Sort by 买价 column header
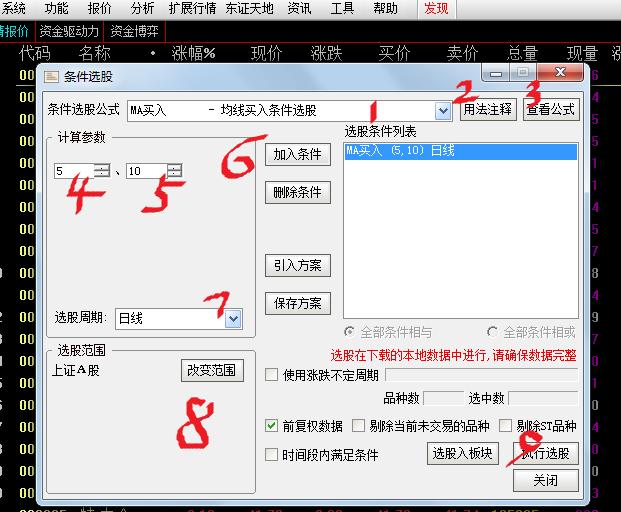The height and width of the screenshot is (512, 621). pyautogui.click(x=394, y=53)
